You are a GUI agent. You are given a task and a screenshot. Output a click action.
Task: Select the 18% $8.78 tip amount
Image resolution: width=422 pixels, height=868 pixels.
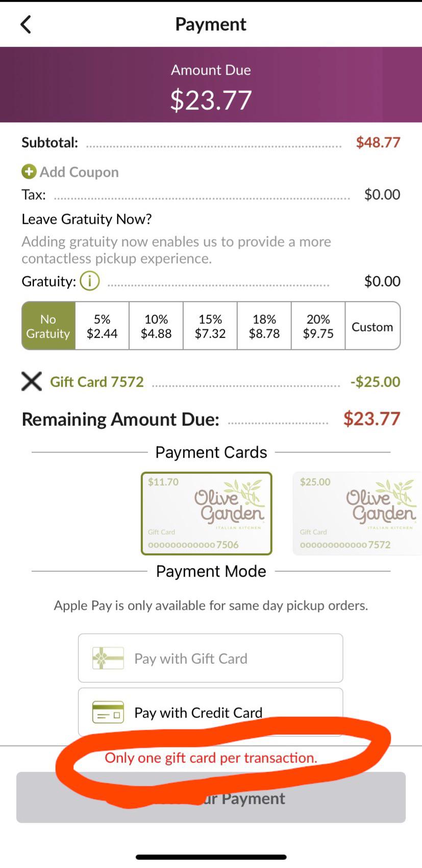click(264, 325)
